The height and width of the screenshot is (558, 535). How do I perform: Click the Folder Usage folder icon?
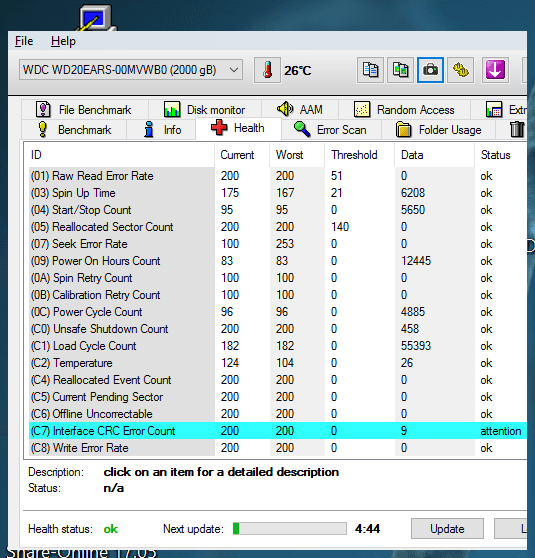[x=404, y=130]
